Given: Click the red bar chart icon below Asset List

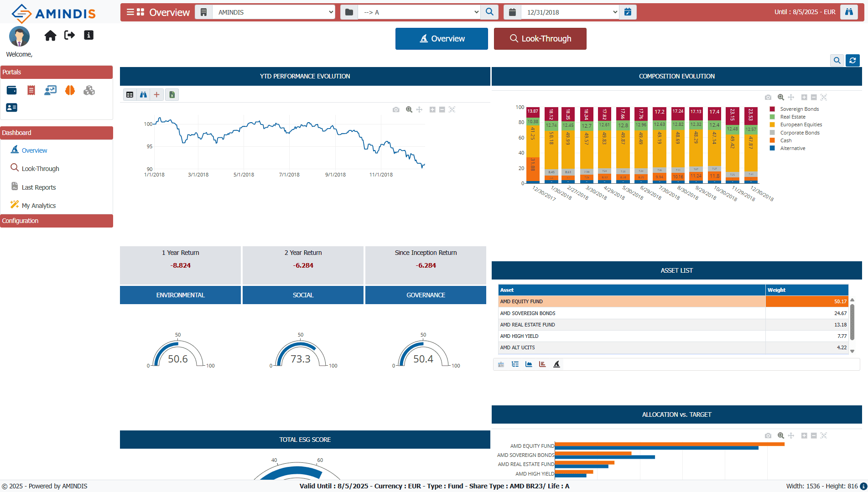Looking at the screenshot, I should click(x=542, y=364).
